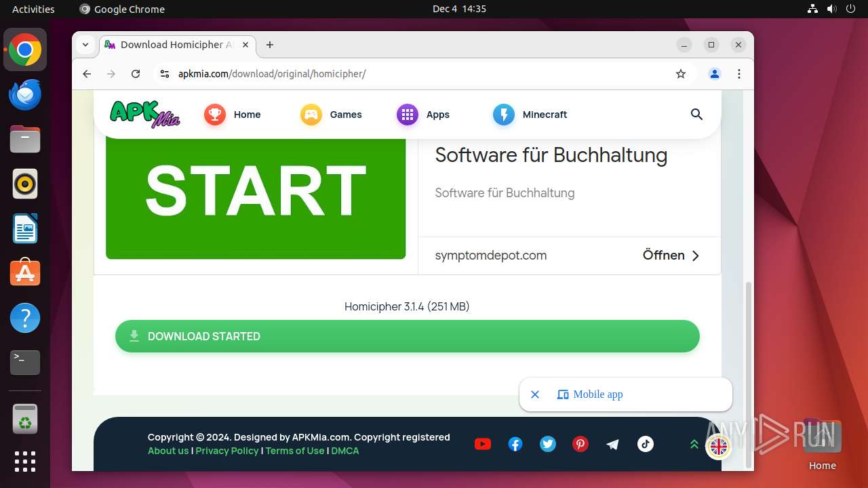868x488 pixels.
Task: Go back to the previous page
Action: tap(87, 74)
